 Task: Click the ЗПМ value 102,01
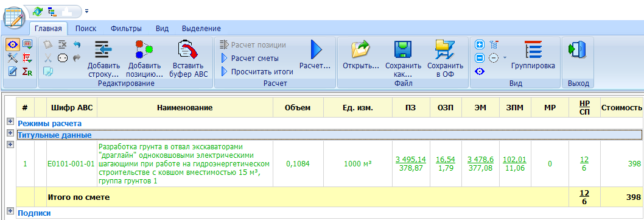515,160
